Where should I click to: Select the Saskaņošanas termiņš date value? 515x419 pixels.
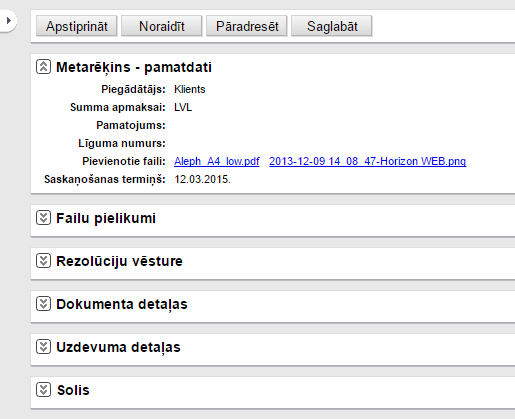pyautogui.click(x=202, y=179)
